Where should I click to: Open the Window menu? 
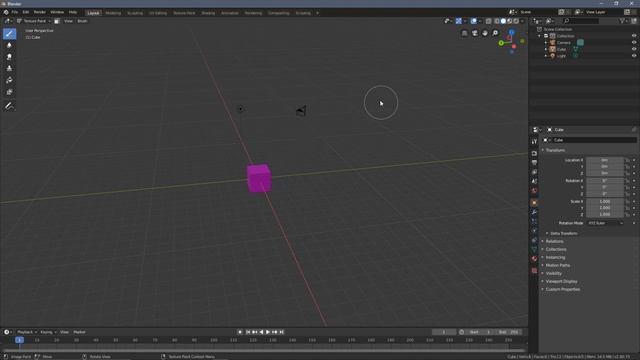click(x=57, y=12)
